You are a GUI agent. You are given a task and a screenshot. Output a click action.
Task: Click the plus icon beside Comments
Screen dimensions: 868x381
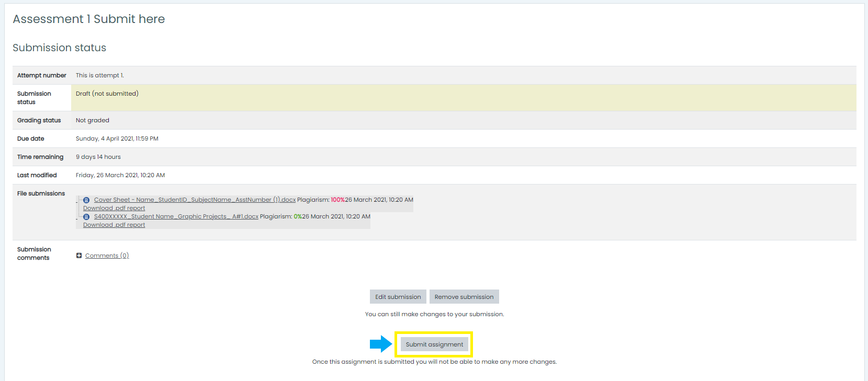coord(79,256)
